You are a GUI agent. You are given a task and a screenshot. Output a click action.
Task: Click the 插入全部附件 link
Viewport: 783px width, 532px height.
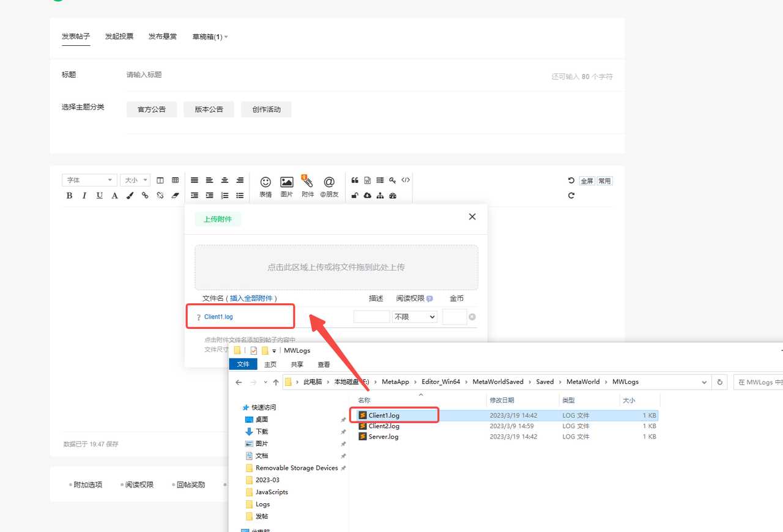tap(251, 298)
